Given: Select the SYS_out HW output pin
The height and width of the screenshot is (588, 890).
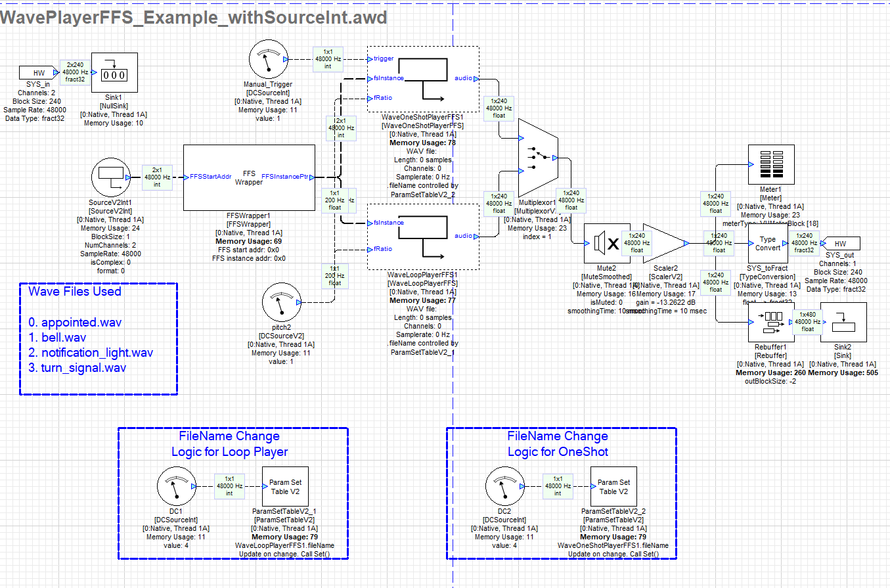Looking at the screenshot, I should [x=840, y=244].
